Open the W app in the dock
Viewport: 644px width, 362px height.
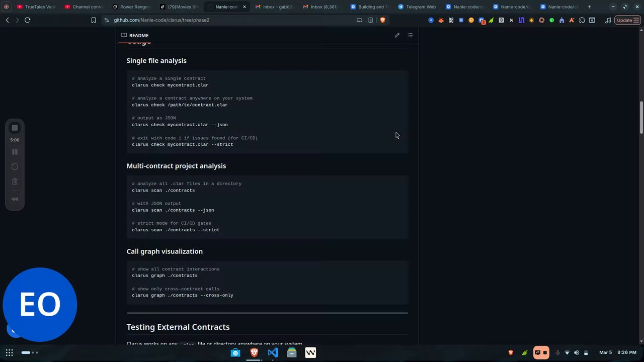(310, 352)
